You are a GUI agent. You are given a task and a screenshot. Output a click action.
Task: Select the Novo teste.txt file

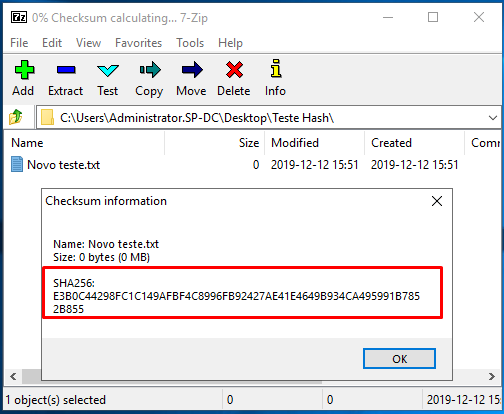tap(63, 165)
